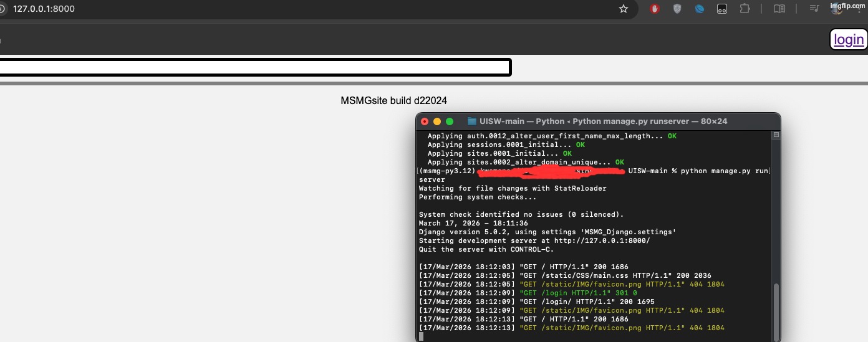Click the gray shield extension icon
The width and height of the screenshot is (868, 342).
tap(677, 9)
